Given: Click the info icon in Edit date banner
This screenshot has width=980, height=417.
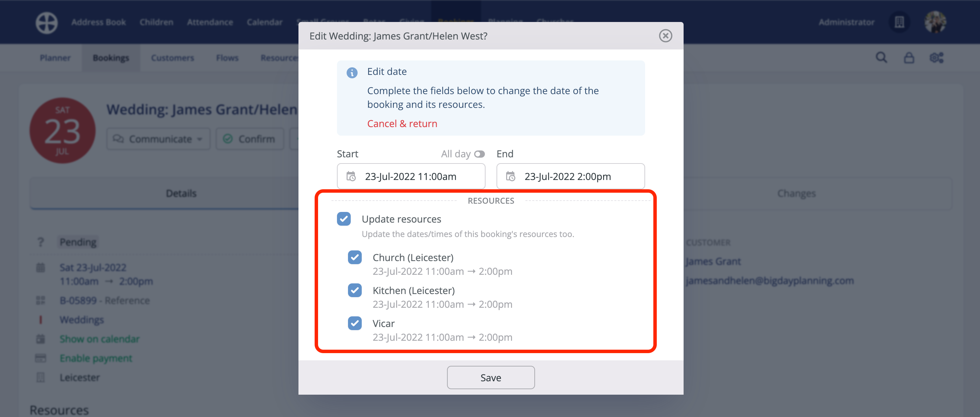Looking at the screenshot, I should pyautogui.click(x=352, y=73).
